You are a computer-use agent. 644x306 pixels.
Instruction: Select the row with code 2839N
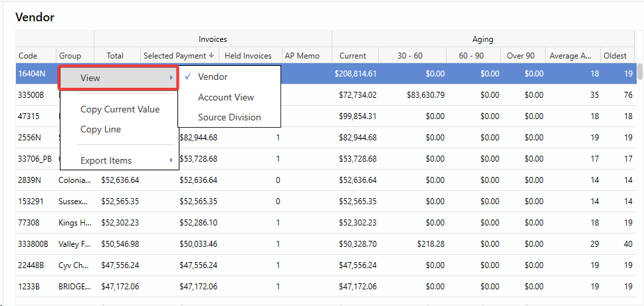point(31,180)
